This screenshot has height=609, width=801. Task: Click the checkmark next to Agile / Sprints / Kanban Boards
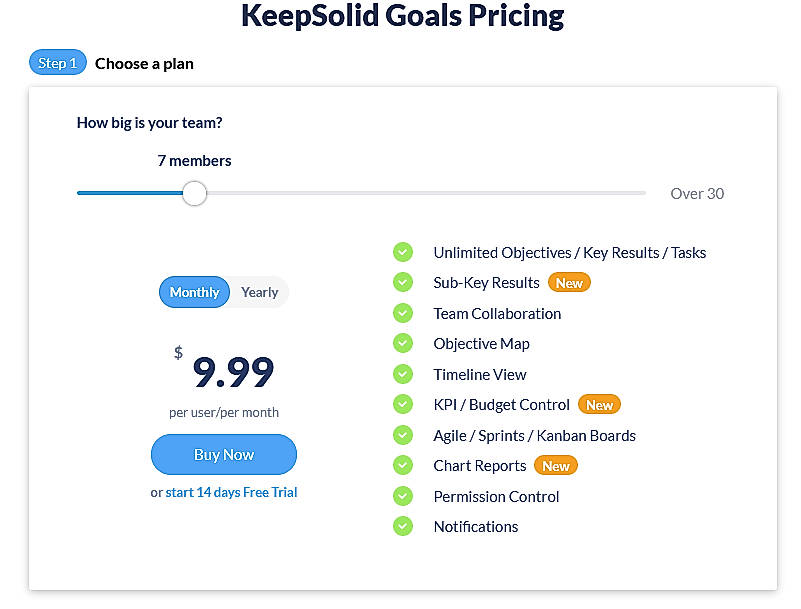pos(403,435)
